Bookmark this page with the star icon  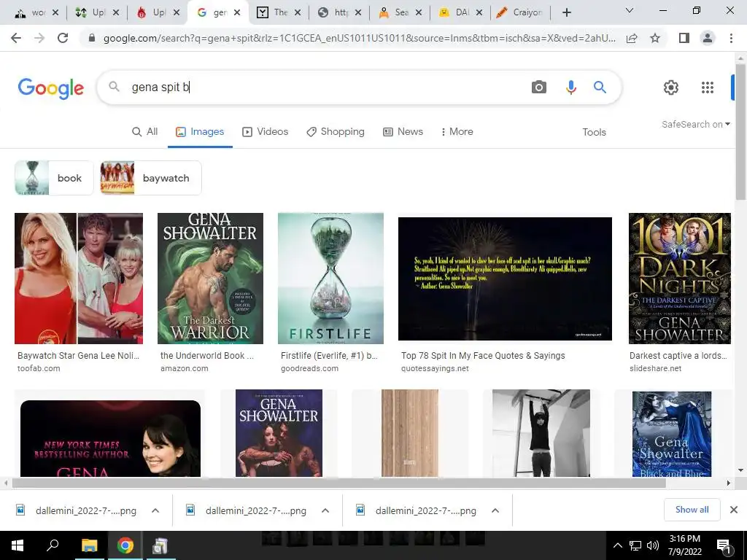click(x=655, y=38)
